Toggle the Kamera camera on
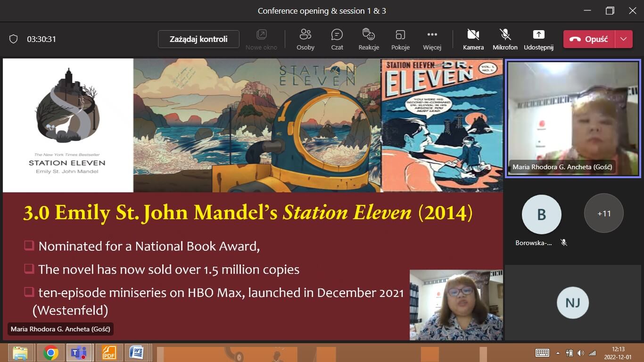This screenshot has height=362, width=644. tap(473, 39)
